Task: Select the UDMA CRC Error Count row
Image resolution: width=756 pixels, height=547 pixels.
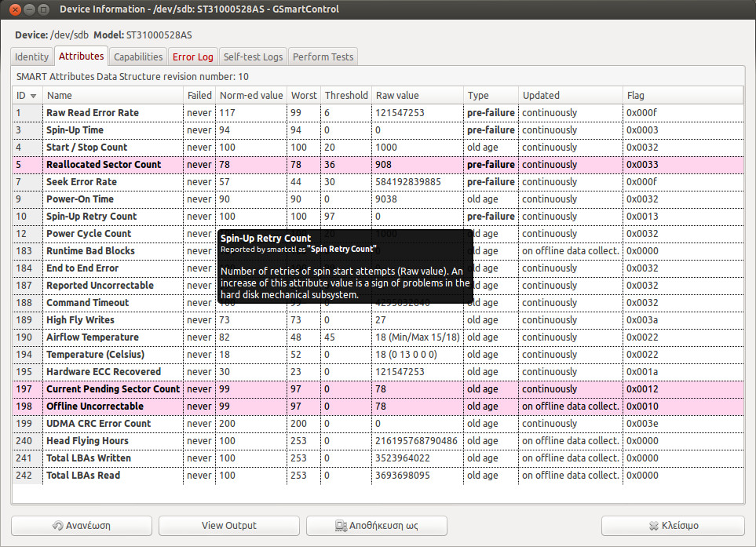Action: coord(378,424)
